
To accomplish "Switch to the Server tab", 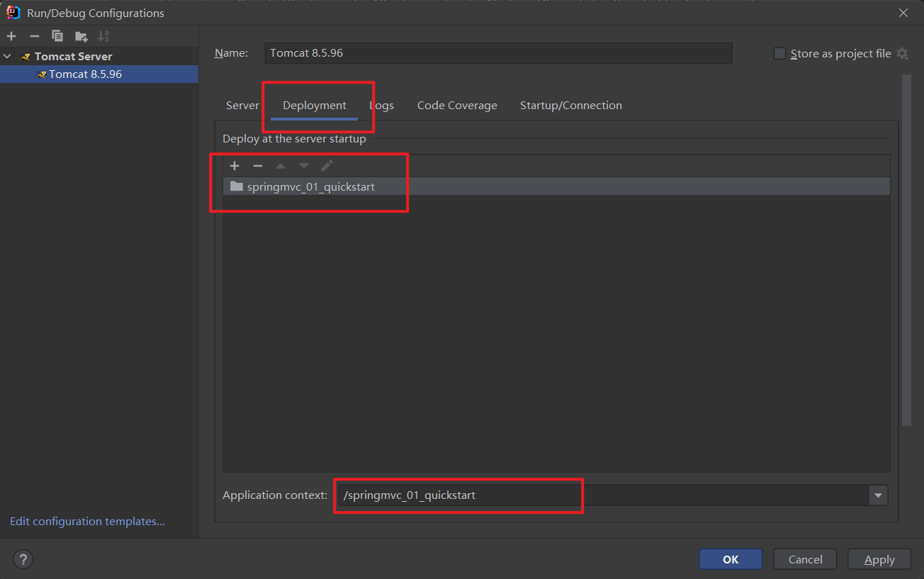I will point(243,106).
